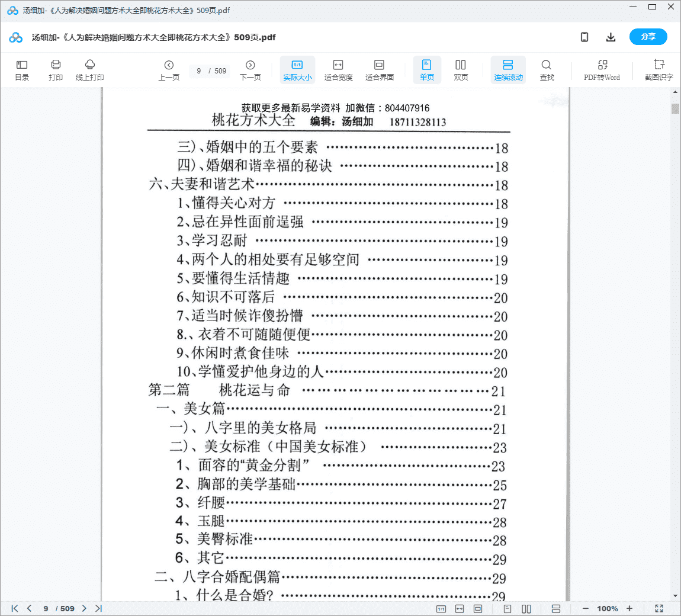Click zoom in plus in status bar
681x616 pixels.
[x=629, y=608]
